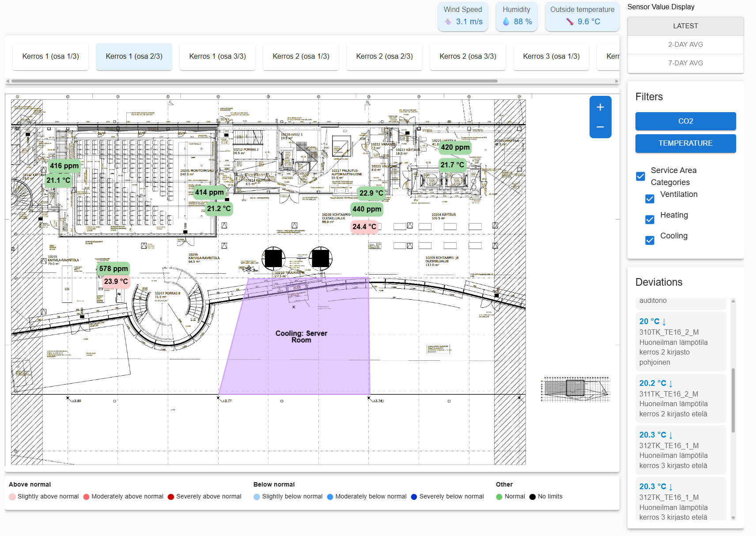Open Kerros 2 (osa 2/3) floor tab
756x536 pixels.
(x=385, y=57)
